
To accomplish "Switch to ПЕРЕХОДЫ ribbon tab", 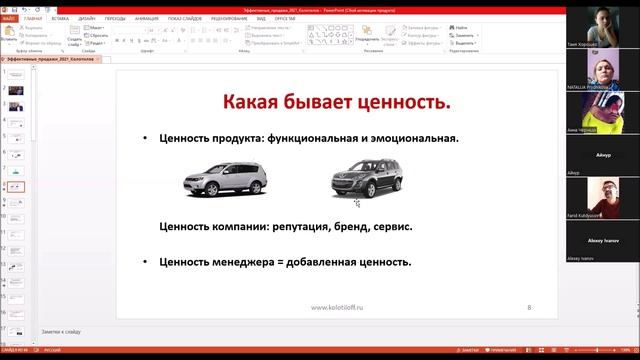I will pyautogui.click(x=115, y=19).
